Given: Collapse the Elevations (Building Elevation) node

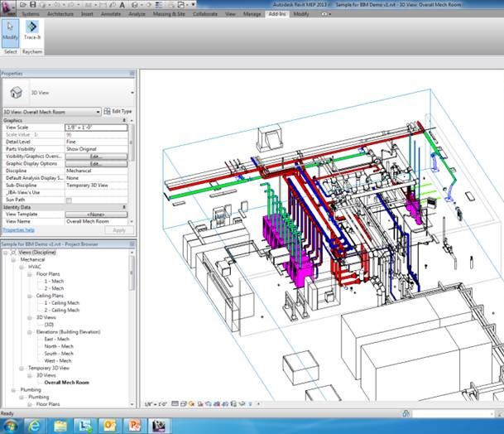Looking at the screenshot, I should tap(30, 332).
